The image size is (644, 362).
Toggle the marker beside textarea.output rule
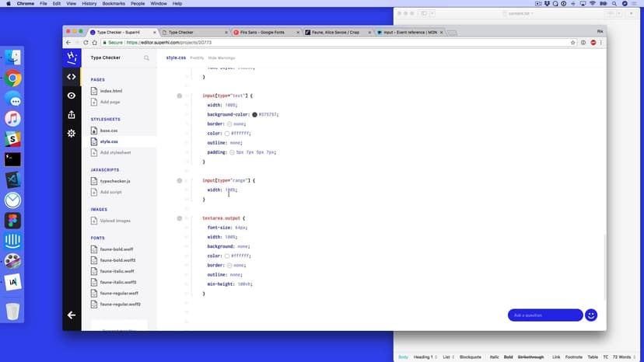point(180,218)
